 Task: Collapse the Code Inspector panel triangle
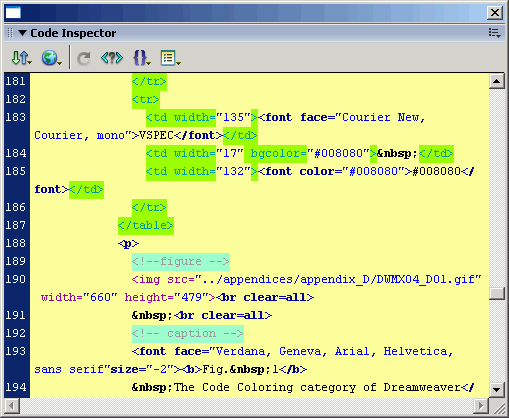[22, 33]
